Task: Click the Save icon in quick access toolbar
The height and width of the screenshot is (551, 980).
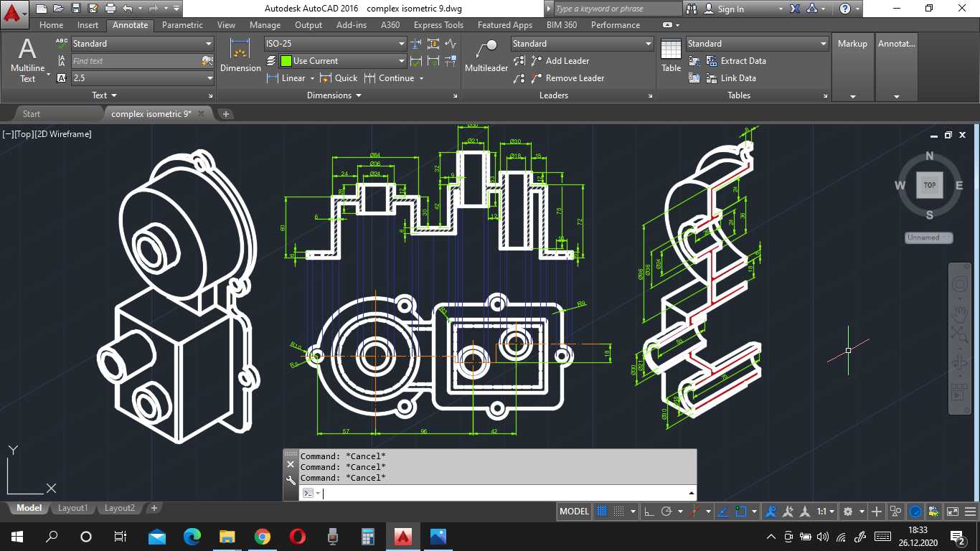Action: point(75,9)
